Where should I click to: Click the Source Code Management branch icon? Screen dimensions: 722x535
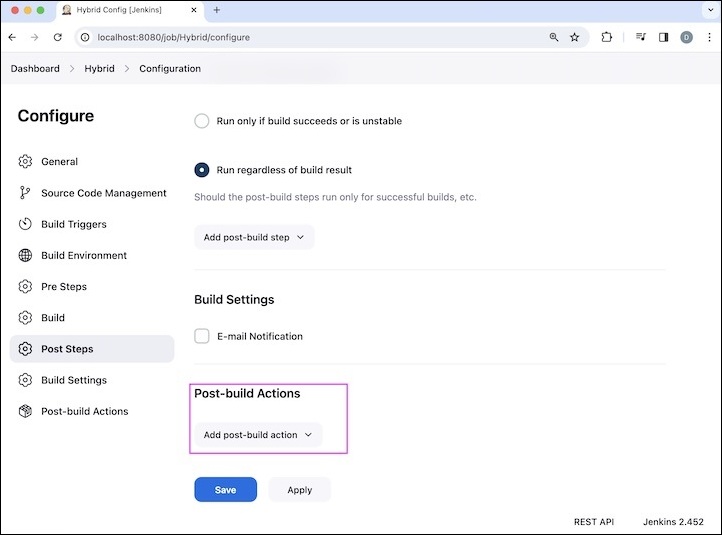(x=25, y=193)
